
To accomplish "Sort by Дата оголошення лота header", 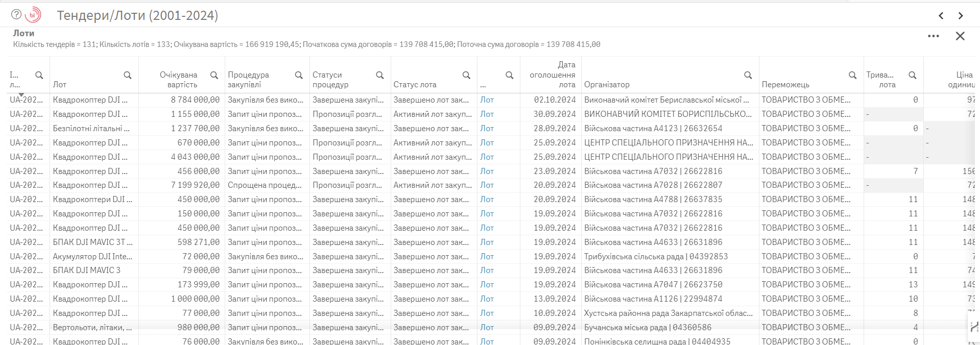I will [552, 75].
